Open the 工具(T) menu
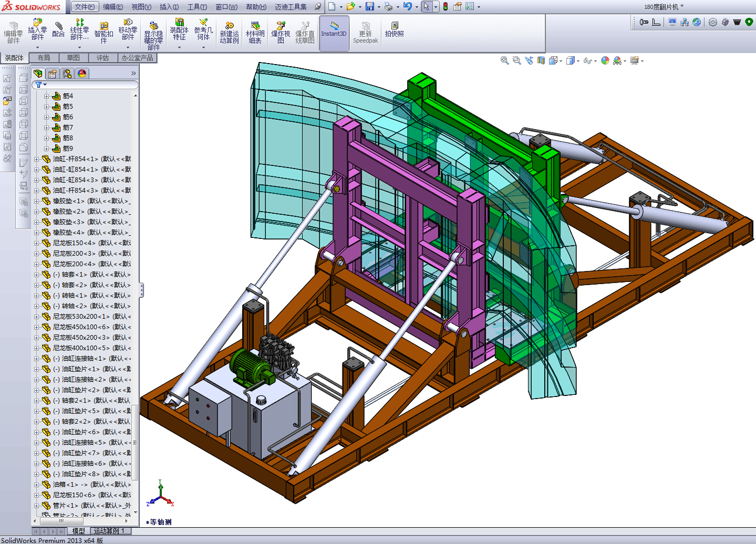The height and width of the screenshot is (544, 756). point(197,7)
